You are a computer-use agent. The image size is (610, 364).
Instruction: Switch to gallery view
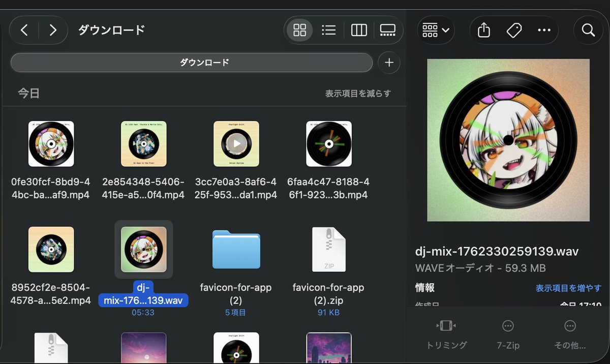click(x=388, y=31)
